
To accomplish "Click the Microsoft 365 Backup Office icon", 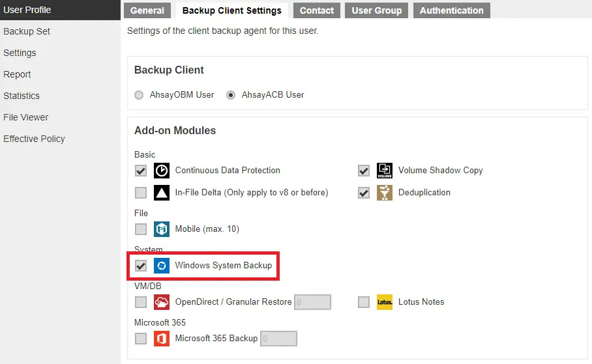I will (162, 339).
